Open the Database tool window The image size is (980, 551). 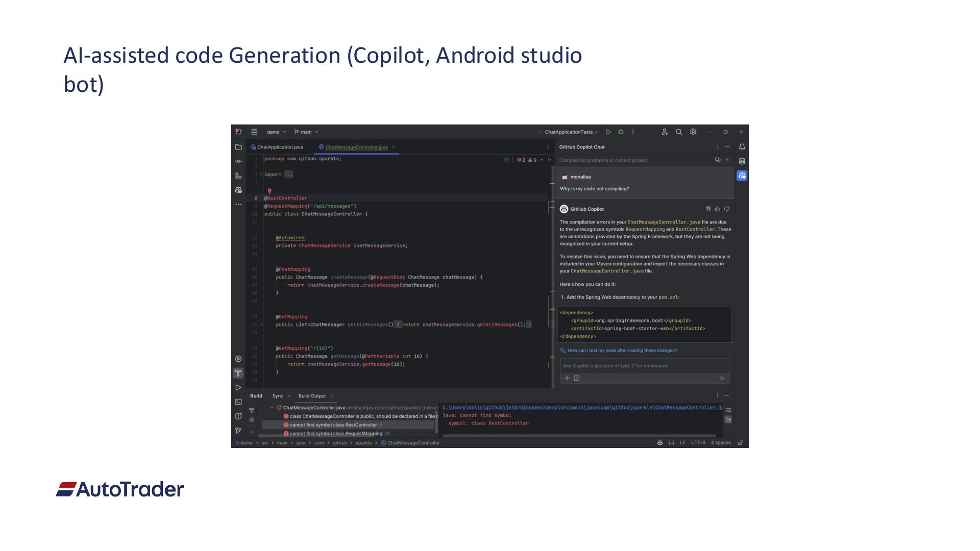pos(742,161)
